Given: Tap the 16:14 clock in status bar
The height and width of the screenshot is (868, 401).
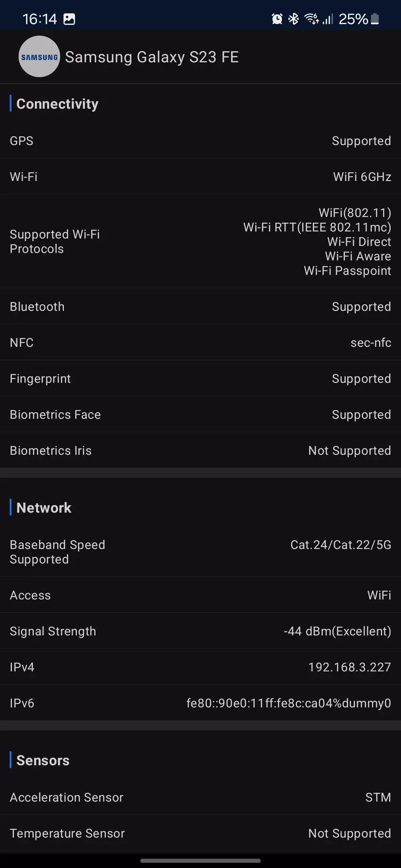Looking at the screenshot, I should [39, 19].
